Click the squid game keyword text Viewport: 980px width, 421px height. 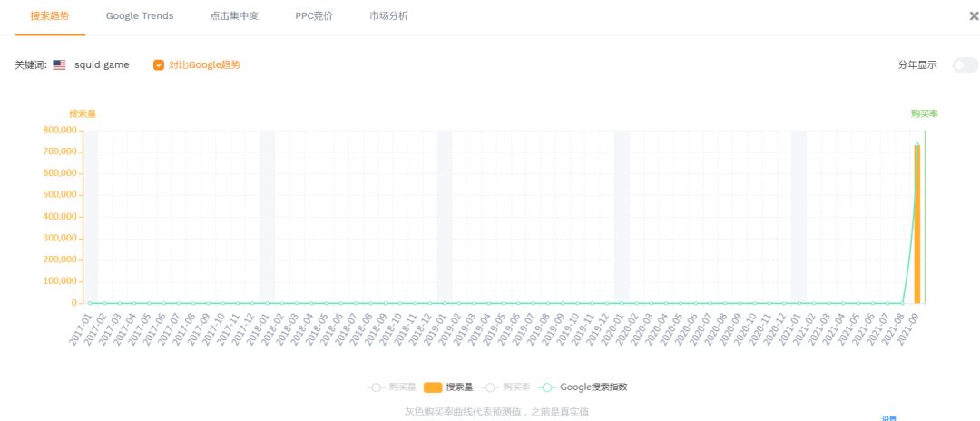click(102, 65)
